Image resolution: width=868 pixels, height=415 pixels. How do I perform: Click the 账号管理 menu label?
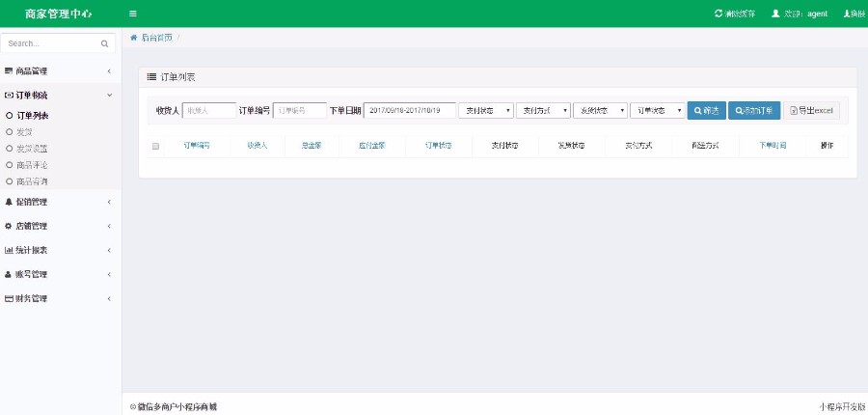[x=32, y=274]
